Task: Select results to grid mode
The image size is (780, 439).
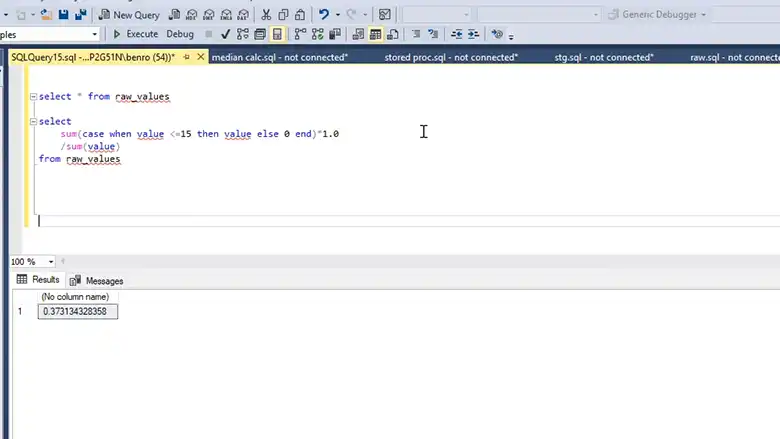Action: [x=376, y=34]
